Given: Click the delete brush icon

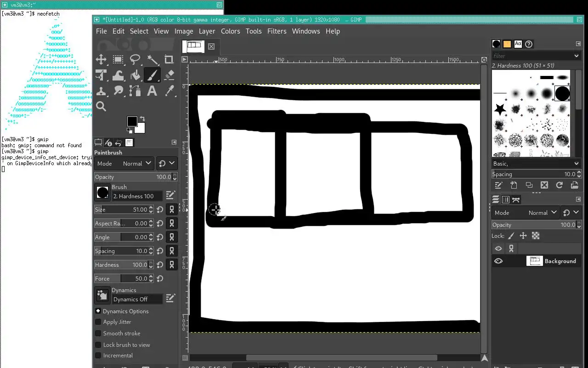Looking at the screenshot, I should (544, 185).
